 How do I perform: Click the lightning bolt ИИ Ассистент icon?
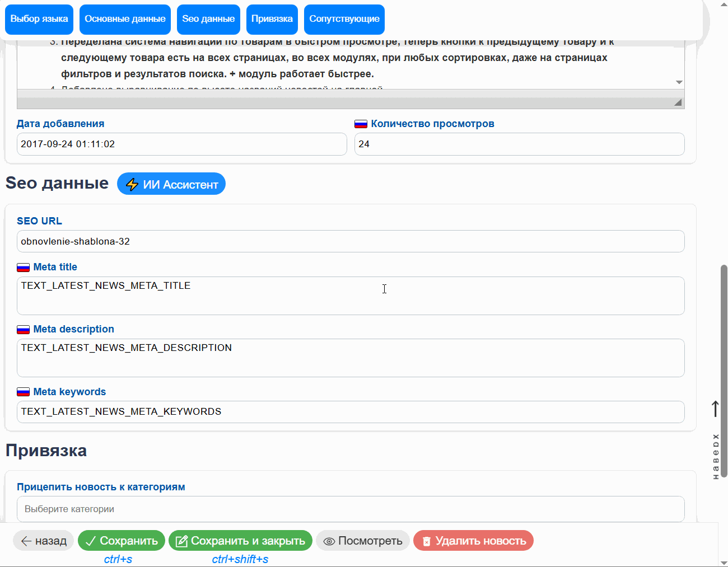coord(132,185)
